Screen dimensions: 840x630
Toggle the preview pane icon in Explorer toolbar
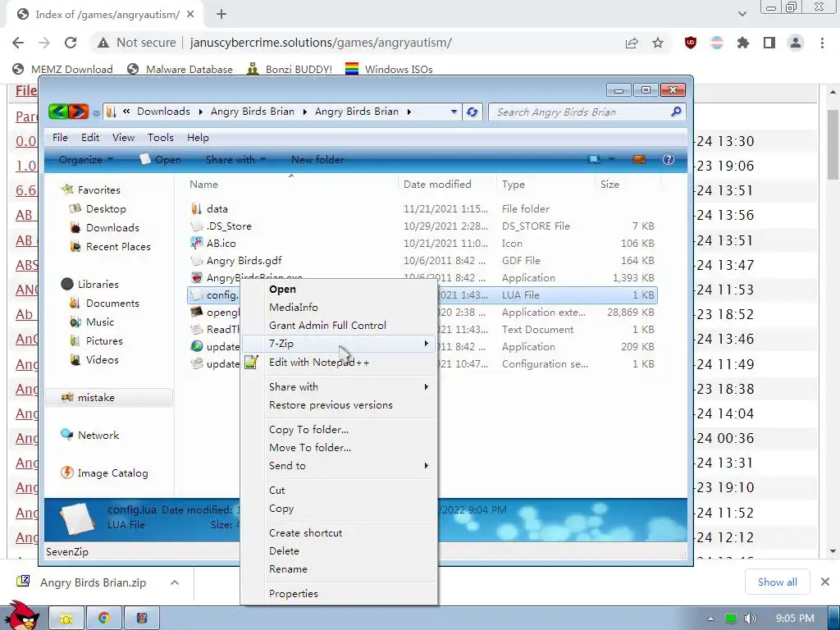pyautogui.click(x=638, y=159)
